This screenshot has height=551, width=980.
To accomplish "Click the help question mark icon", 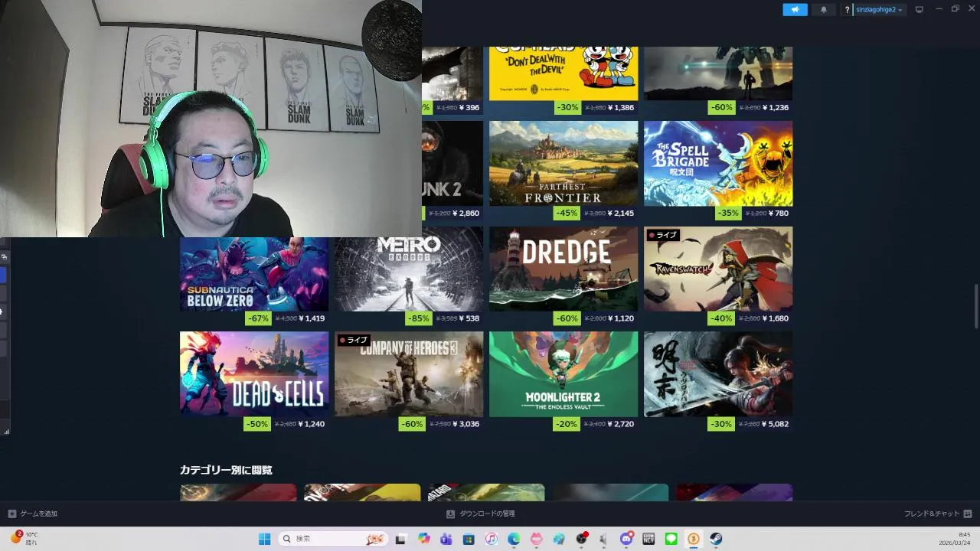I will point(847,10).
